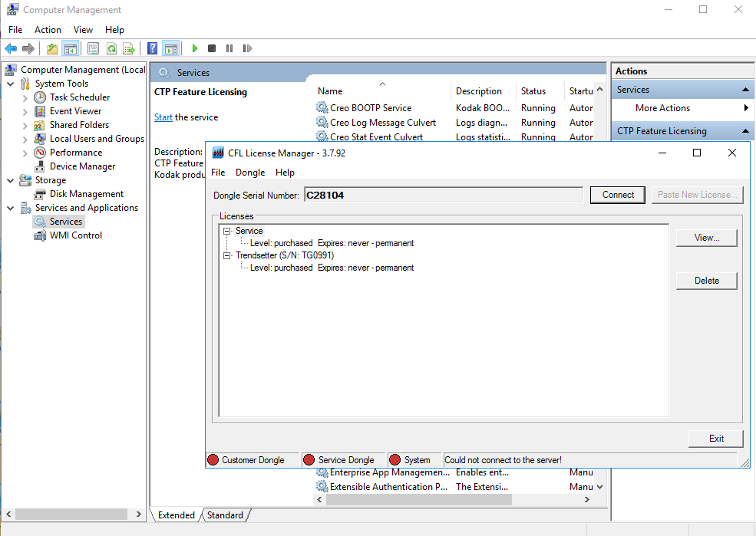Click the Restart Service toolbar icon
Image resolution: width=756 pixels, height=536 pixels.
tap(247, 48)
